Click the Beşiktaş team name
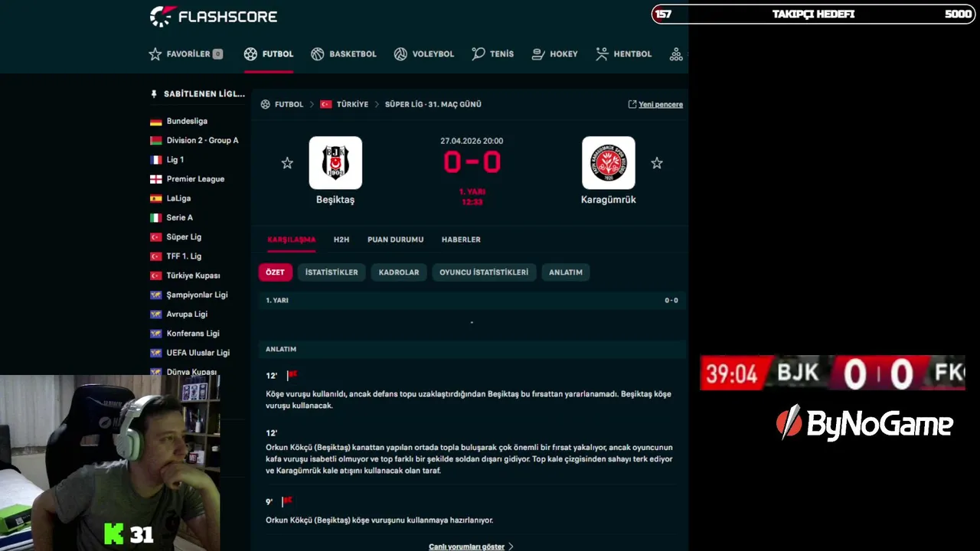Viewport: 980px width, 551px height. point(335,200)
